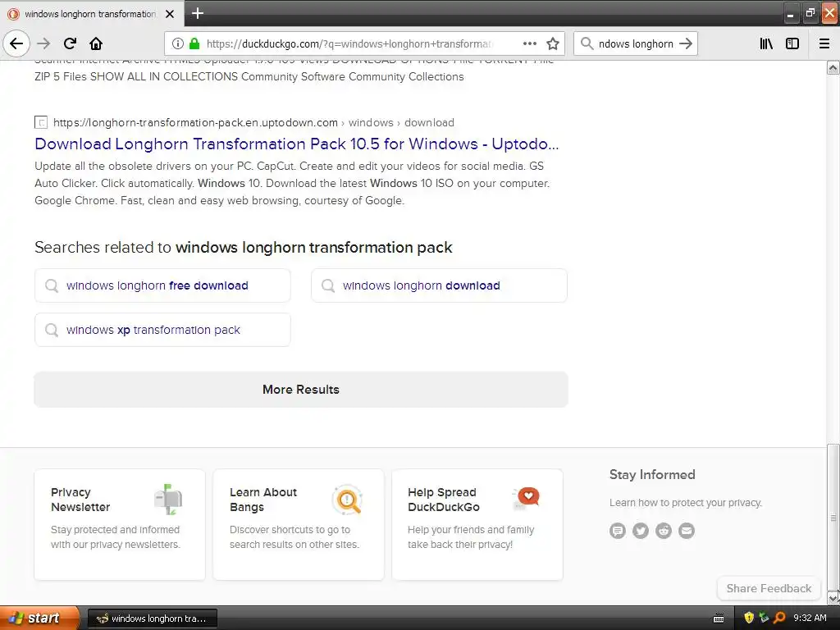Click the Share Feedback button

pos(769,588)
